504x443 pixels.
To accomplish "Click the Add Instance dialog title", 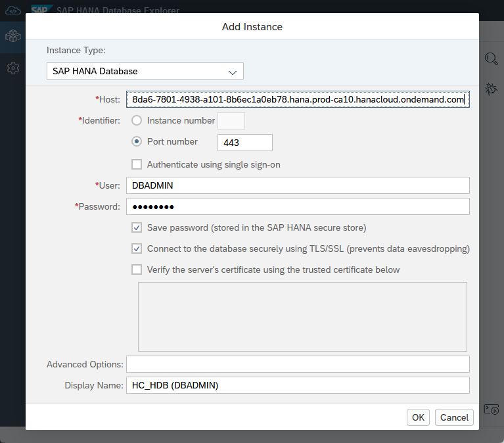I will (x=252, y=27).
